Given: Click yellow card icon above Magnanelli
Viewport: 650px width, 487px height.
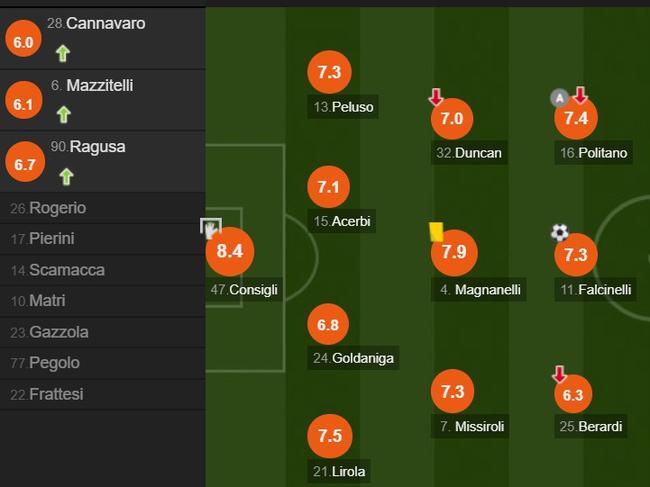Looking at the screenshot, I should [x=436, y=231].
